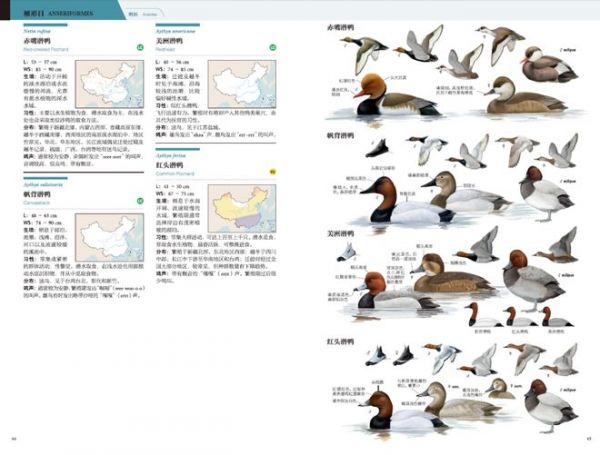The image size is (600, 455).
Task: Click the green conservation badge beside 帆背潜鸭
Action: [140, 201]
